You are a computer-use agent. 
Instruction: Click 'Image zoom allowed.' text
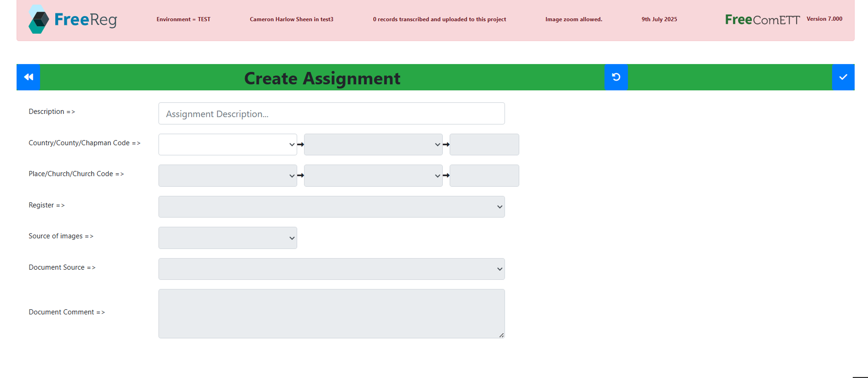pyautogui.click(x=574, y=19)
